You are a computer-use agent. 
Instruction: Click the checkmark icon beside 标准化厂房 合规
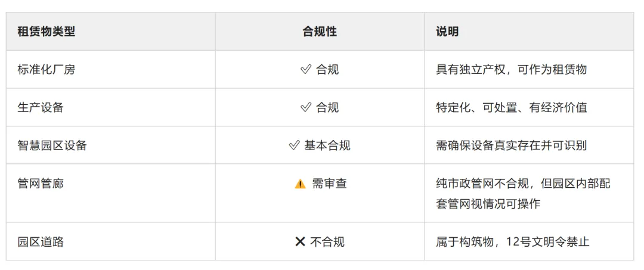coord(305,70)
